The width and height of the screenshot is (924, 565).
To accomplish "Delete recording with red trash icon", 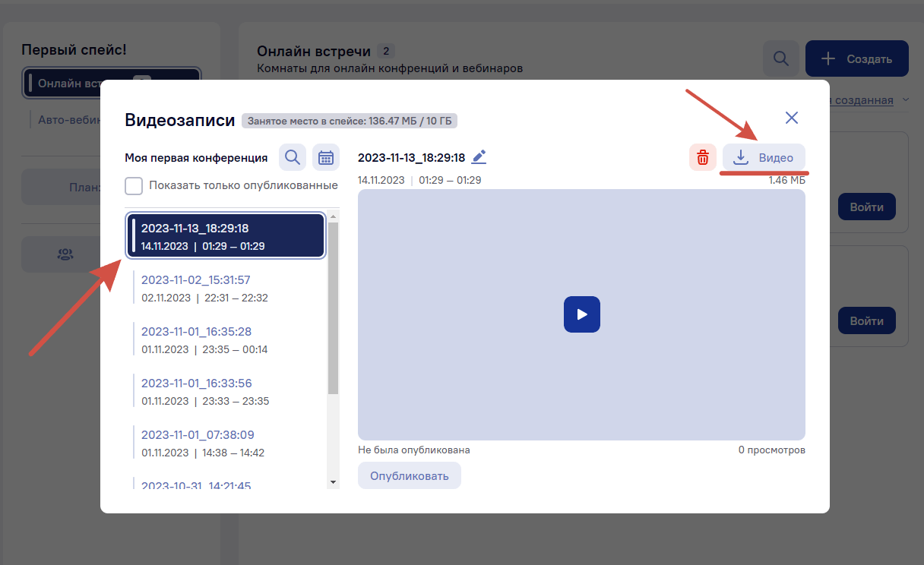I will coord(703,158).
